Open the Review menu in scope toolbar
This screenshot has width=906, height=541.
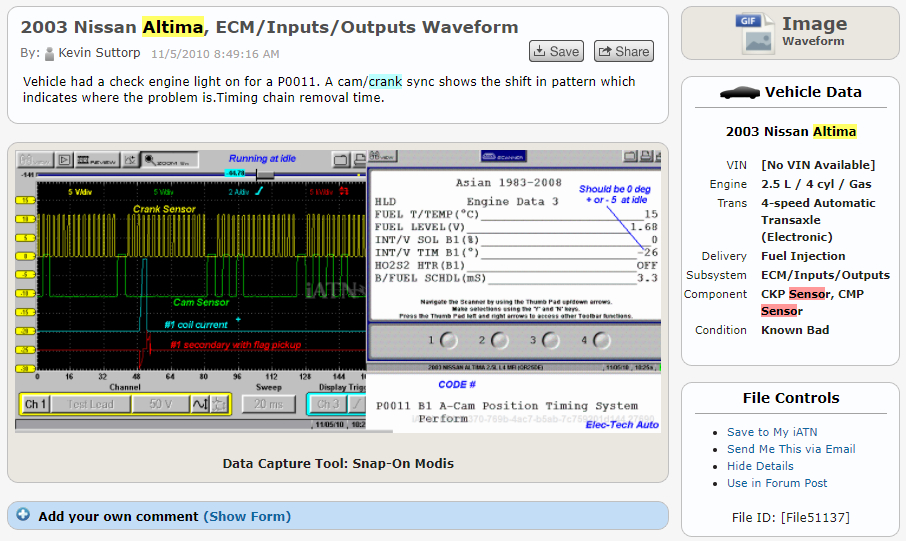click(x=97, y=159)
